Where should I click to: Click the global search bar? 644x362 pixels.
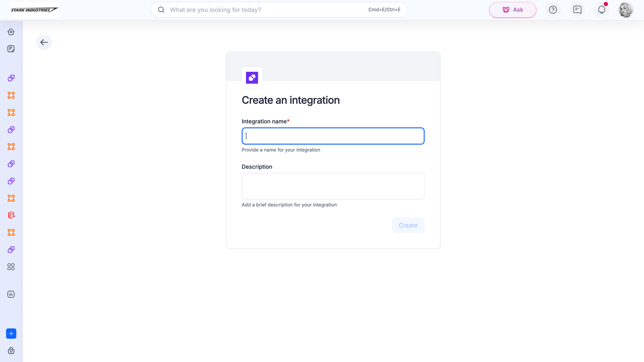279,10
